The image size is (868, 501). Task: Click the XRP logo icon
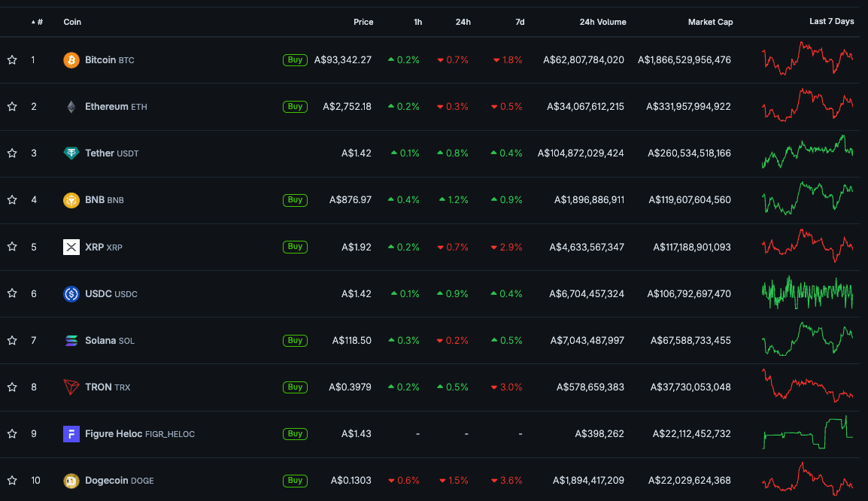point(71,247)
